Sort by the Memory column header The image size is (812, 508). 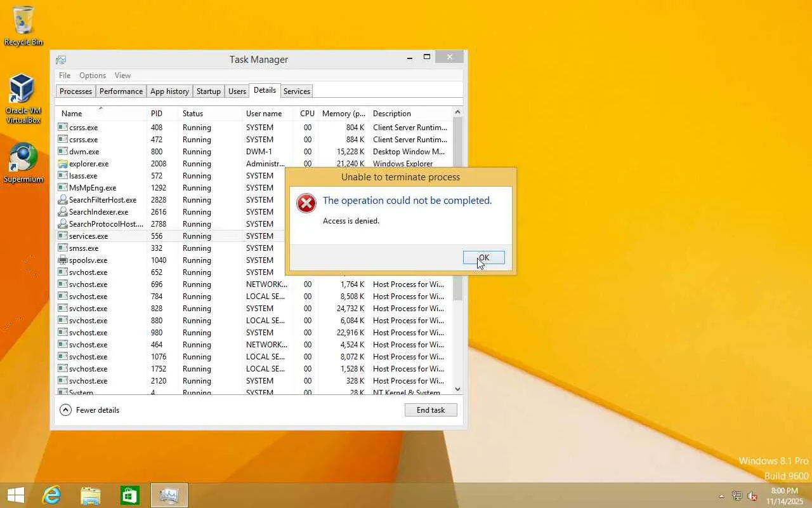click(x=343, y=114)
